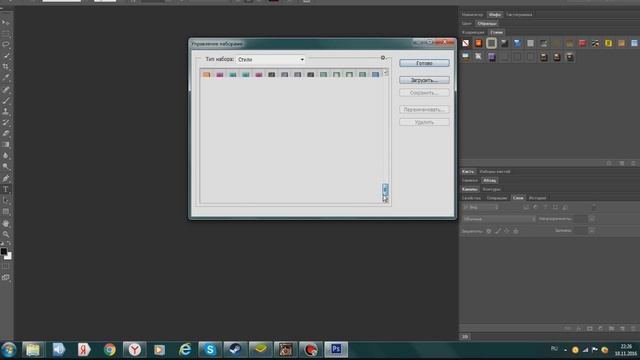
Task: Click the foreground color swatch
Action: (x=4, y=251)
